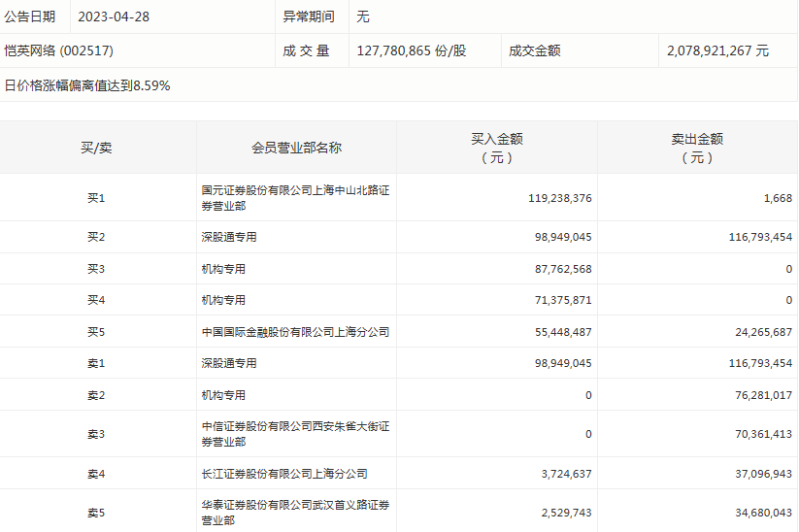Select the 成交量 value 127,780,865 份/股
This screenshot has height=532, width=799.
[x=412, y=50]
